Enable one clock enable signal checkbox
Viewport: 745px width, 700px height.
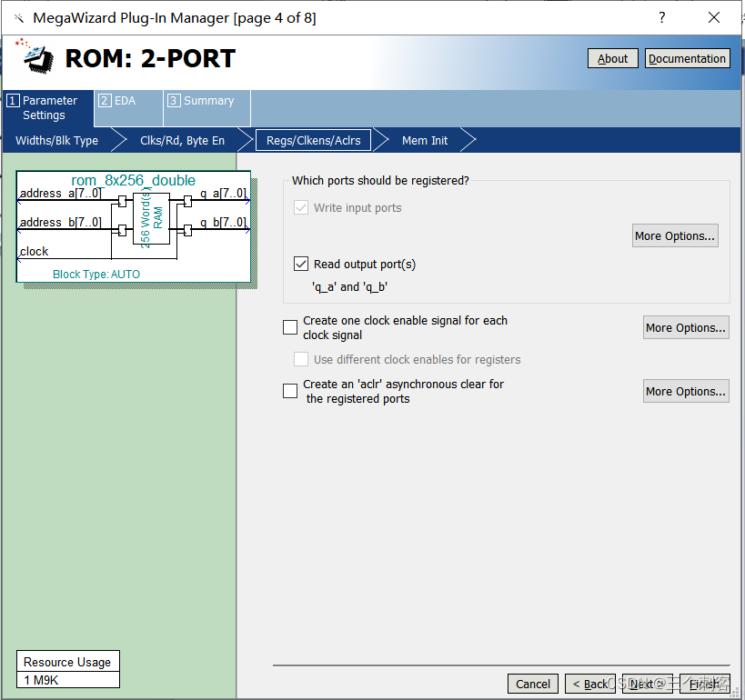290,327
